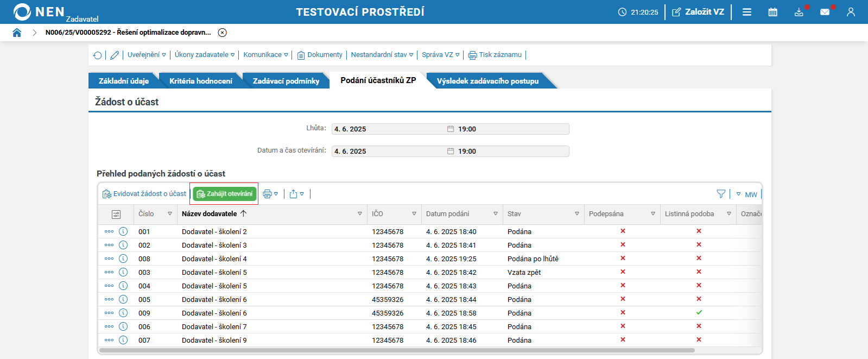Open filter dropdown on Stav column
Image resolution: width=868 pixels, height=359 pixels.
click(x=577, y=214)
